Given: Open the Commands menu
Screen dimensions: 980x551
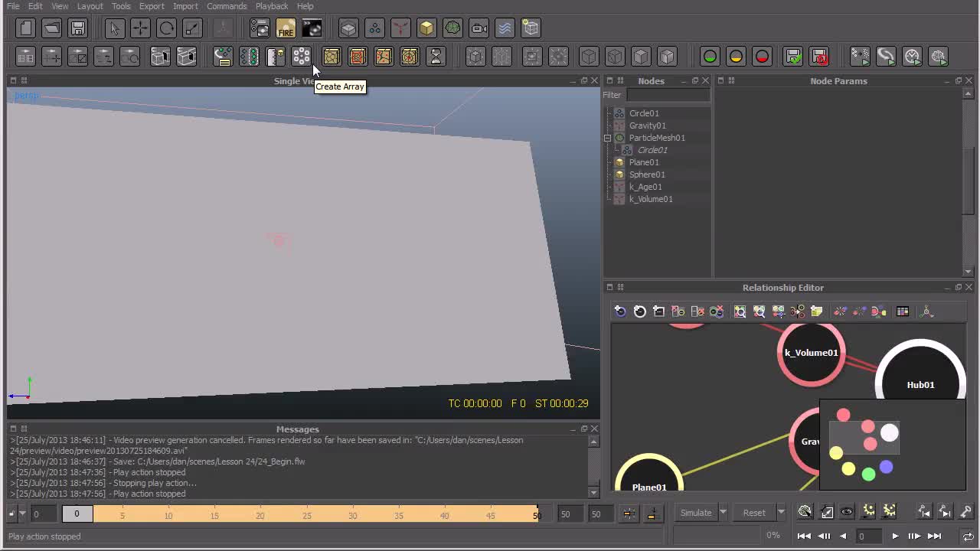Looking at the screenshot, I should (x=227, y=6).
